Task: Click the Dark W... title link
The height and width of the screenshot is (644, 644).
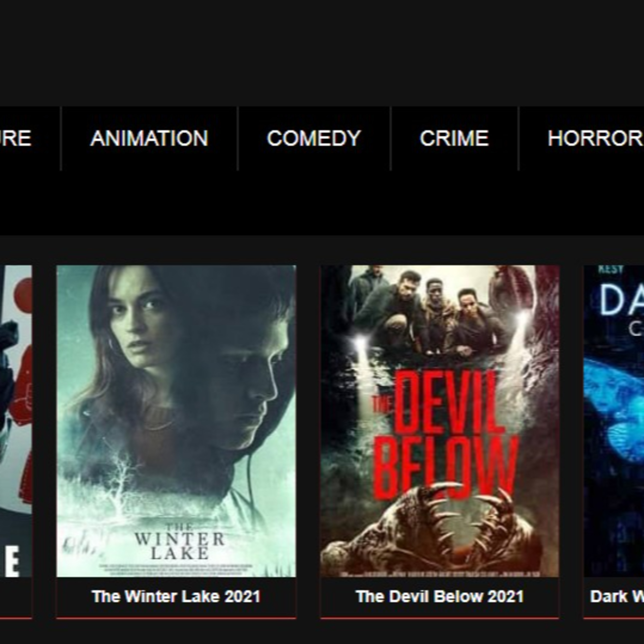Action: [x=617, y=597]
